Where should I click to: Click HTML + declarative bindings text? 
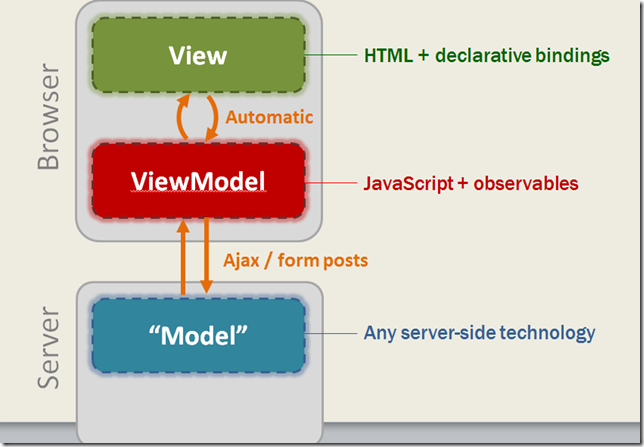click(487, 55)
